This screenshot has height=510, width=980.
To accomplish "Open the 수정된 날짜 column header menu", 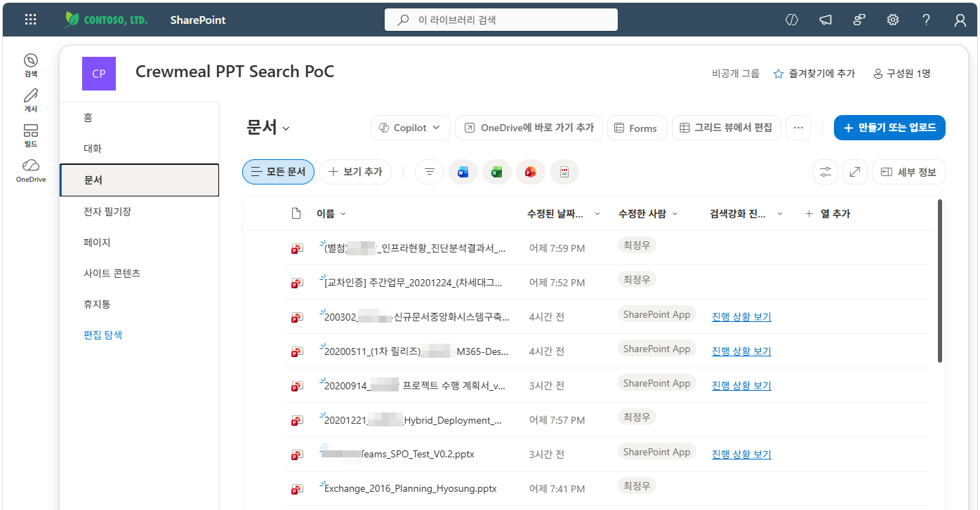I will point(564,213).
